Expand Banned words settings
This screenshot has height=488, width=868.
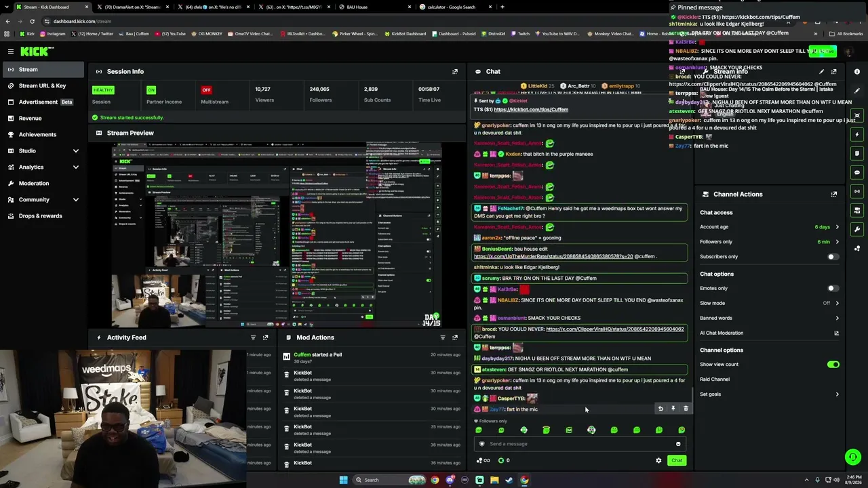pyautogui.click(x=769, y=318)
